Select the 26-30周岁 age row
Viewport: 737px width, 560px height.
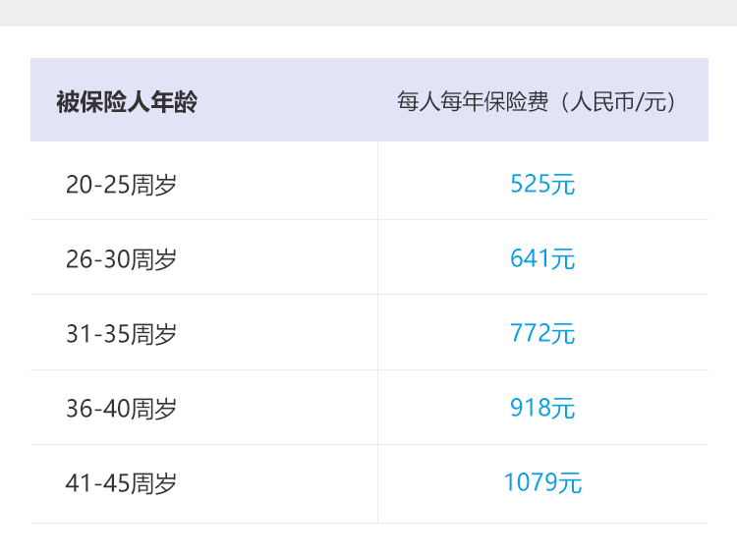[121, 259]
